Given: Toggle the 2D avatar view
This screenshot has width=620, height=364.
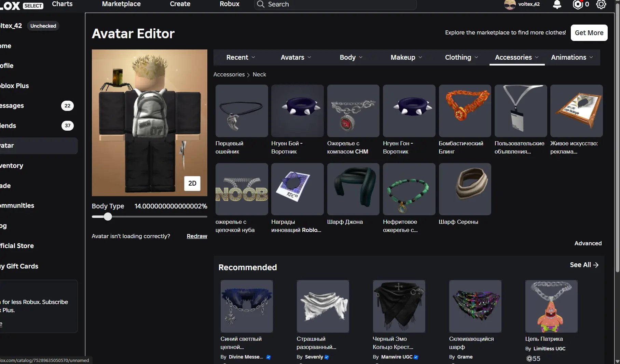Looking at the screenshot, I should (192, 183).
